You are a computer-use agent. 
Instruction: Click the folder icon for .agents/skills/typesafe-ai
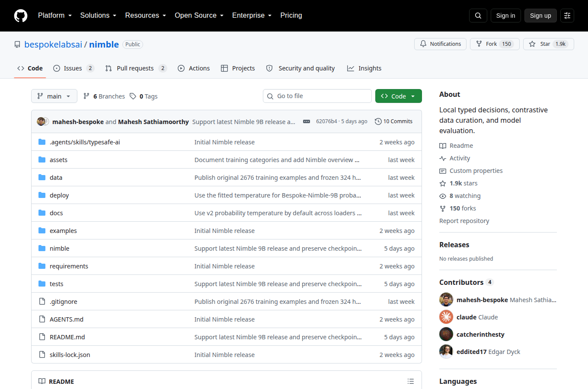(x=42, y=142)
